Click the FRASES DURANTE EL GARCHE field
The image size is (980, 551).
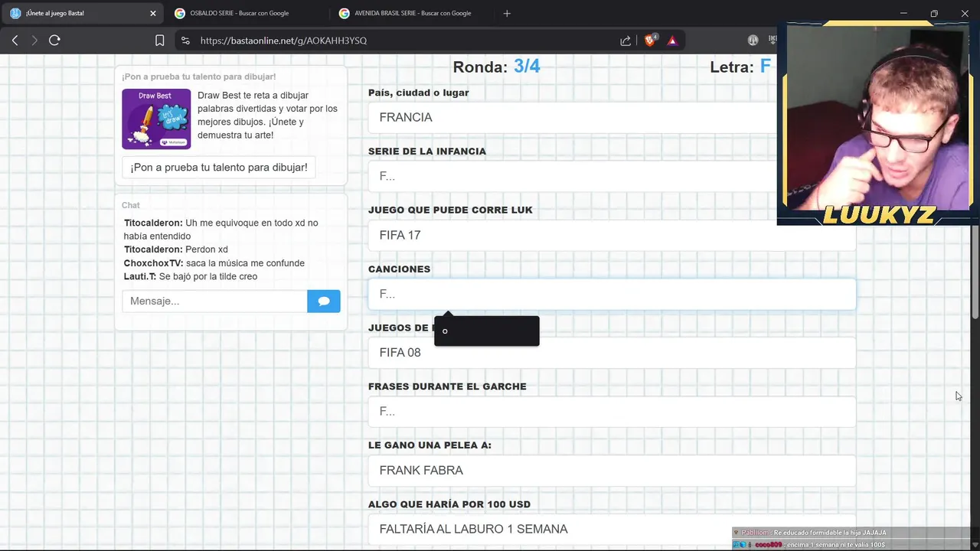pos(612,412)
